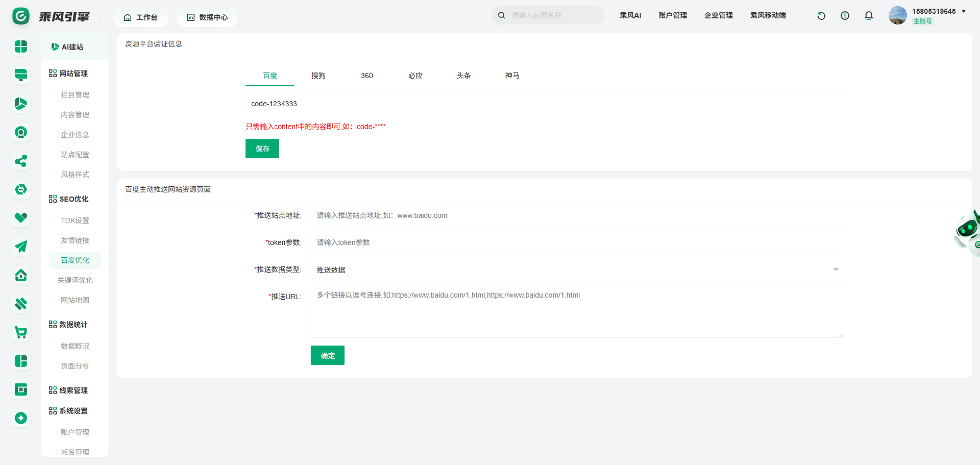
Task: Switch to the 头条 tab
Action: [463, 76]
